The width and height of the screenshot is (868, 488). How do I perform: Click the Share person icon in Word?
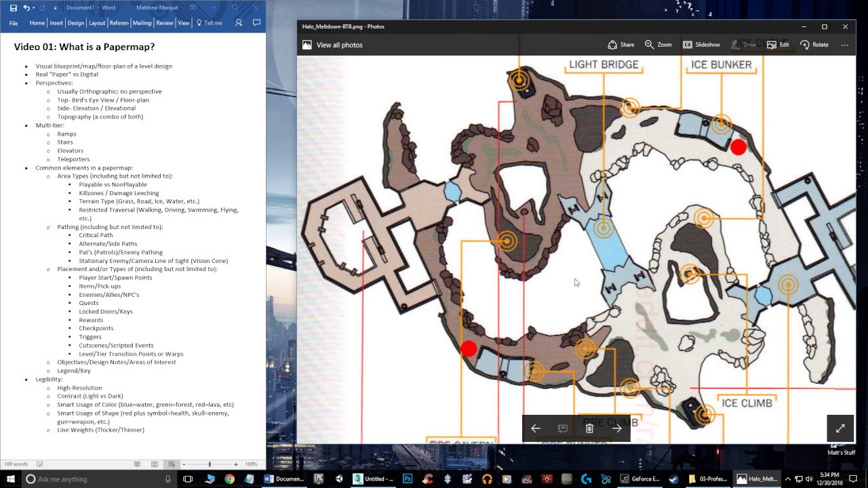239,23
